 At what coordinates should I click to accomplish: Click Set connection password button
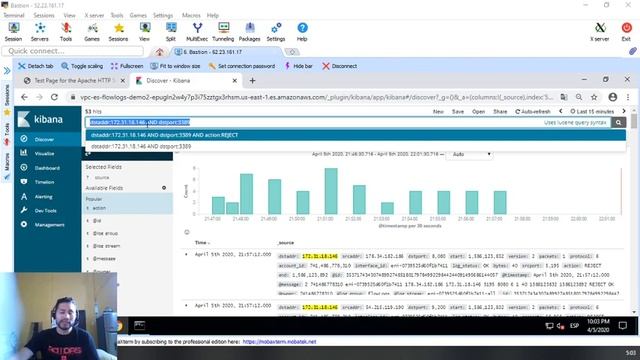[242, 66]
